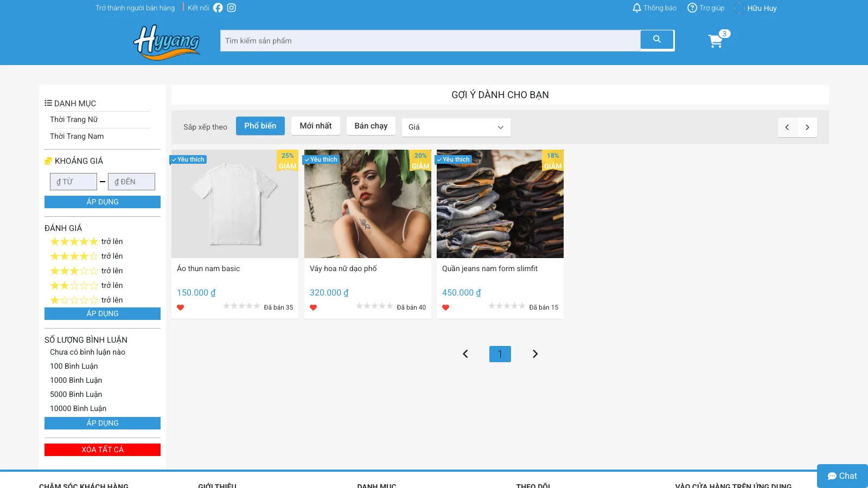Open the Hữu Huy user avatar
The height and width of the screenshot is (488, 868).
click(x=739, y=8)
